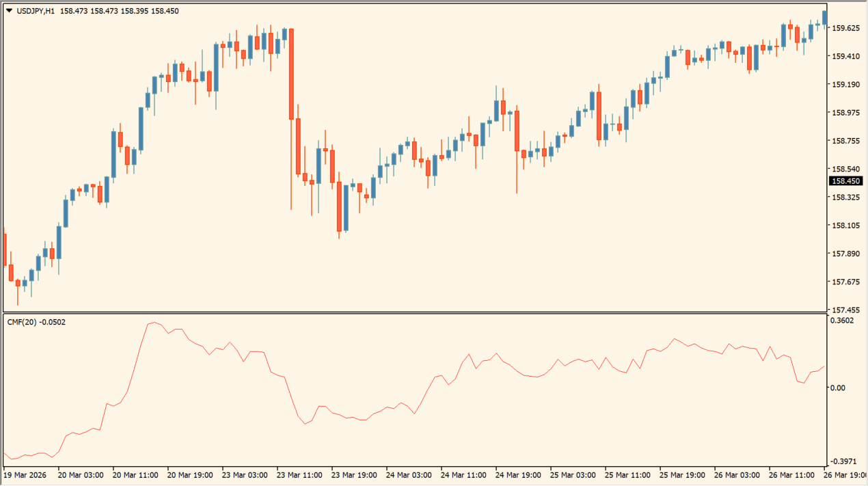Image resolution: width=868 pixels, height=486 pixels.
Task: Click the 157.455 price scale label
Action: tap(845, 310)
